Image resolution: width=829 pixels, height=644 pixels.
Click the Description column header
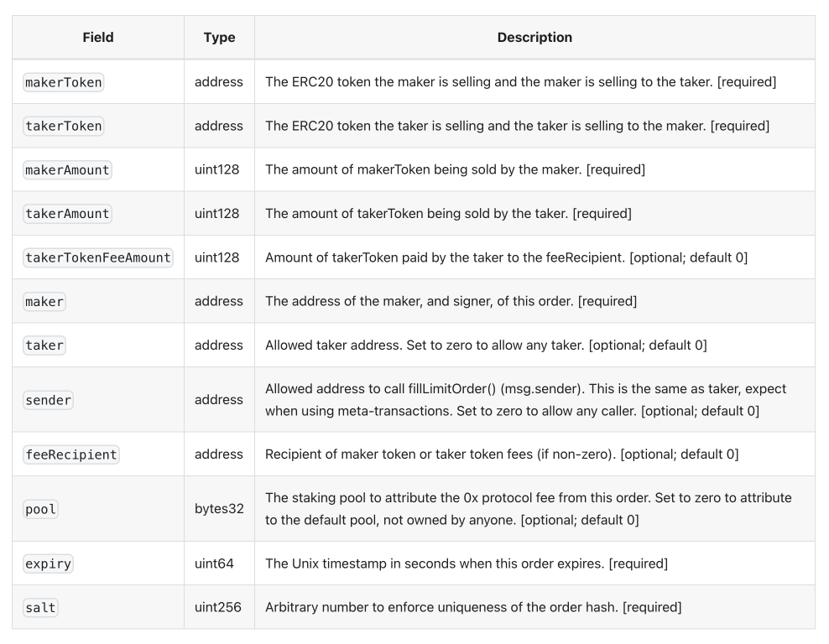click(x=534, y=38)
